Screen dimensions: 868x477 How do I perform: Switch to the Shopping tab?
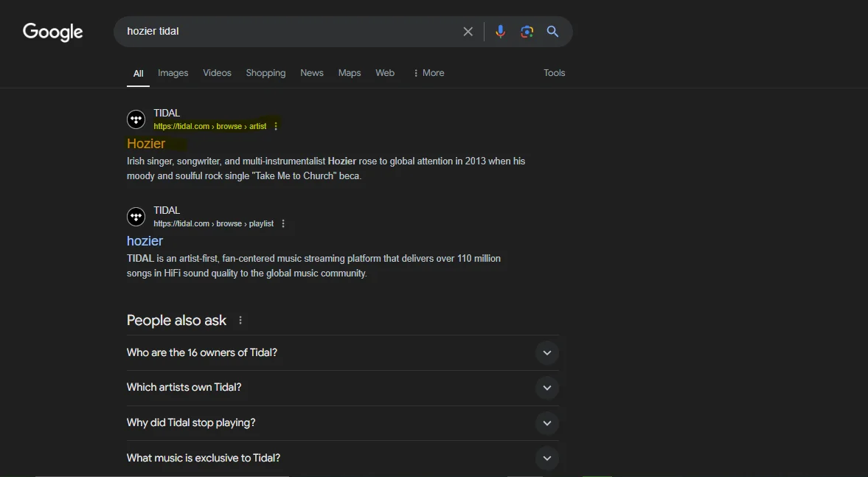(265, 73)
